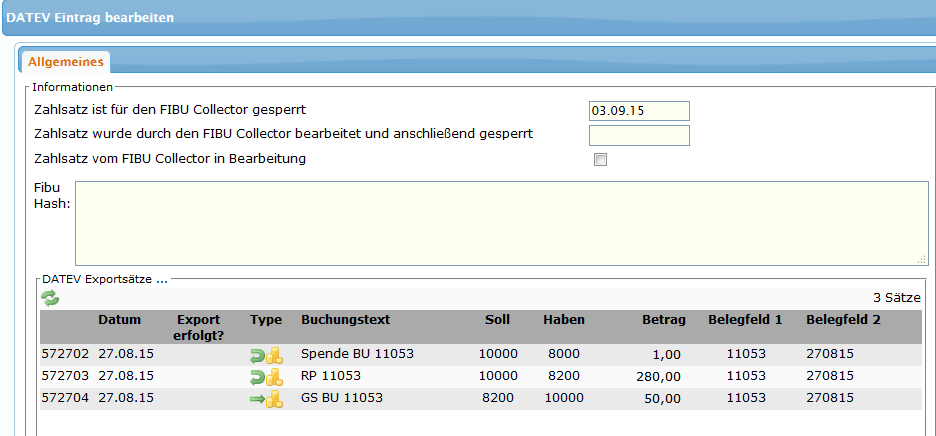Click the green refresh icon above export table
936x436 pixels.
(x=50, y=298)
